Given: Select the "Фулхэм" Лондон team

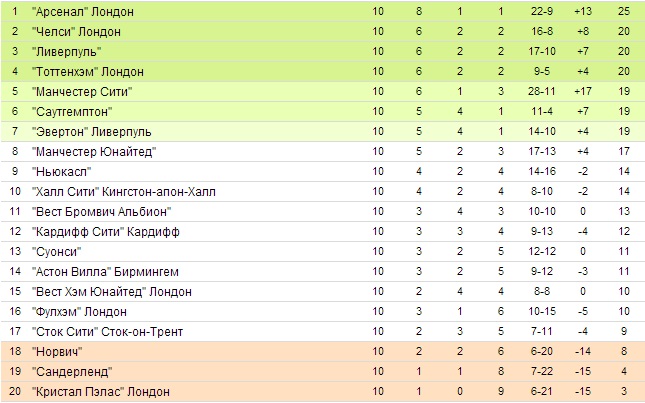Looking at the screenshot, I should [x=79, y=312].
